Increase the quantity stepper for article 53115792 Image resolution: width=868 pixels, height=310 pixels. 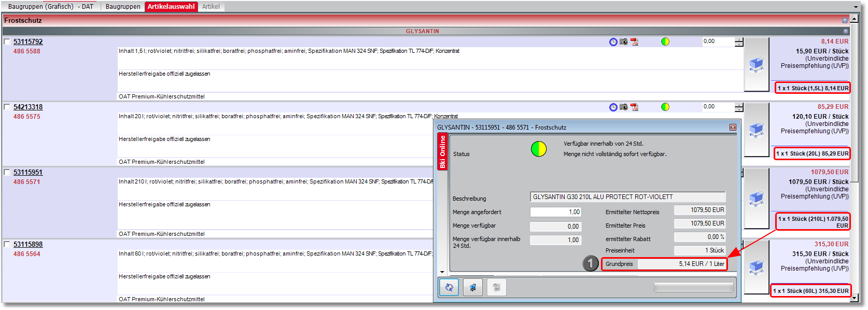(x=739, y=39)
